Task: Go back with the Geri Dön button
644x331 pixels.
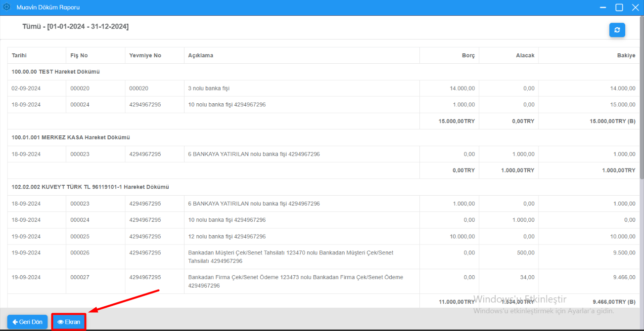Action: click(28, 322)
